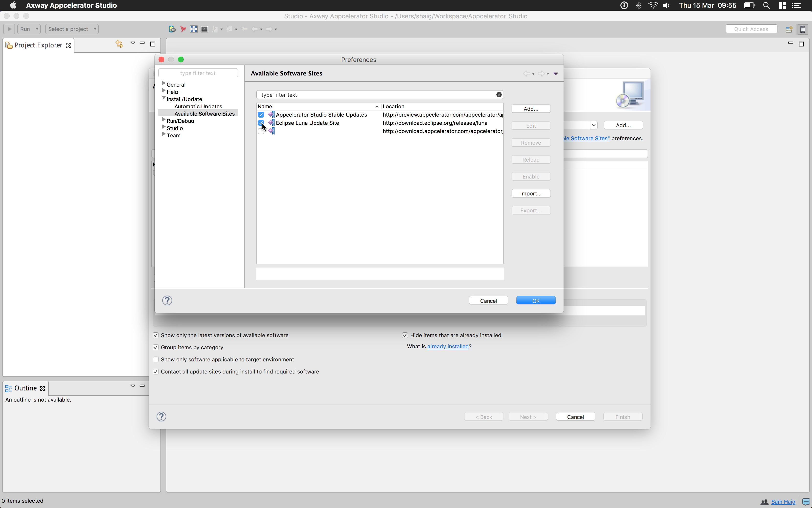Click OK in Preferences dialog
The image size is (812, 508).
pos(536,301)
